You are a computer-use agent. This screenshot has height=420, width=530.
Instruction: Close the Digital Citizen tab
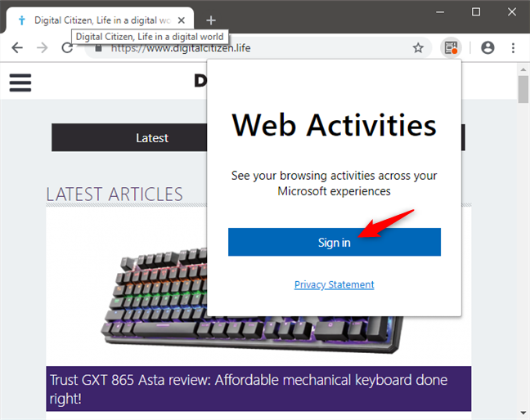pyautogui.click(x=182, y=20)
